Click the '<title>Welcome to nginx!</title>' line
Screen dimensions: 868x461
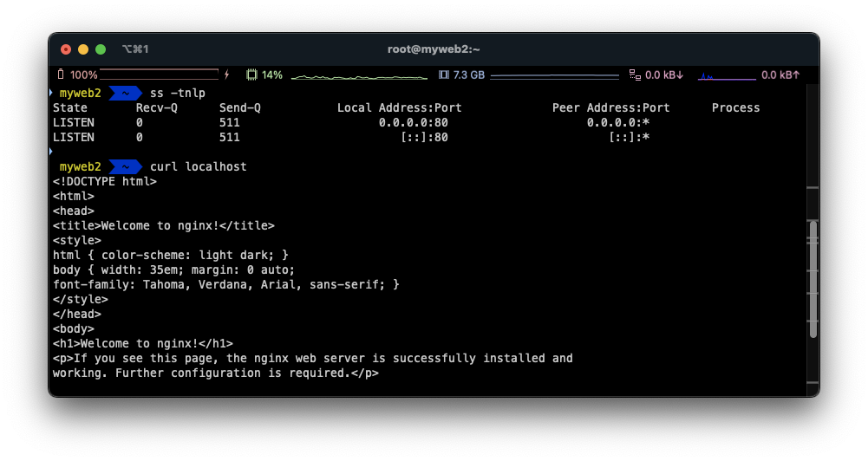tap(164, 226)
